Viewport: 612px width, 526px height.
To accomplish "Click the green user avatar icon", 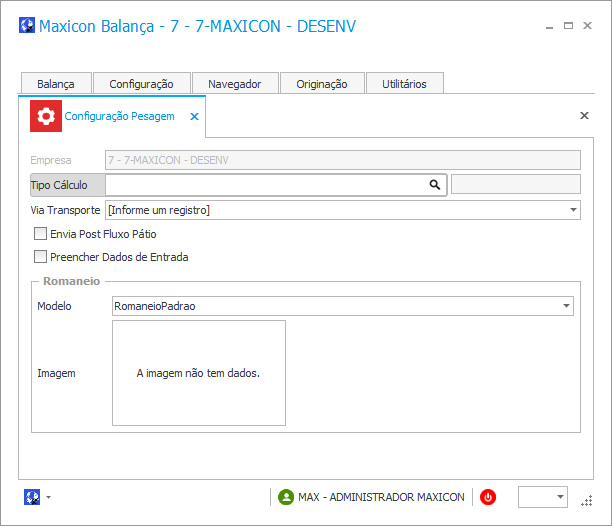I will click(286, 497).
